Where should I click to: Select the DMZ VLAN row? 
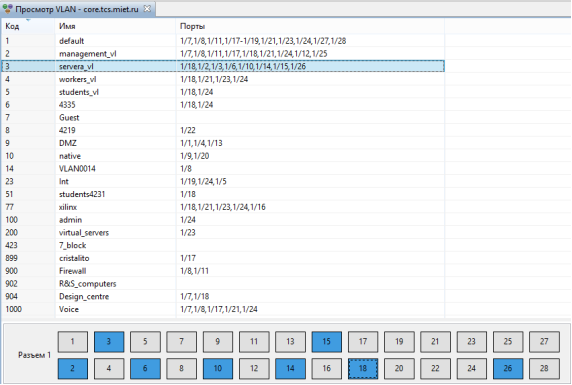pyautogui.click(x=223, y=143)
